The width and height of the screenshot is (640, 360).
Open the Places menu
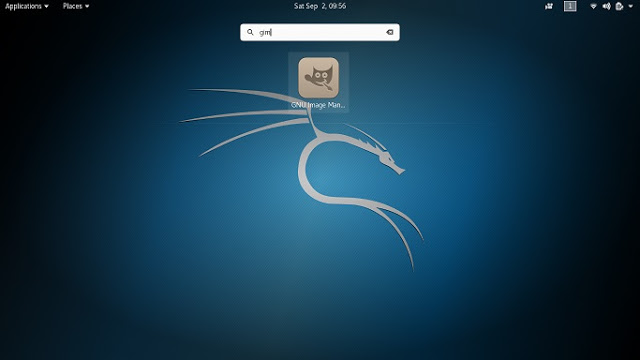point(76,6)
